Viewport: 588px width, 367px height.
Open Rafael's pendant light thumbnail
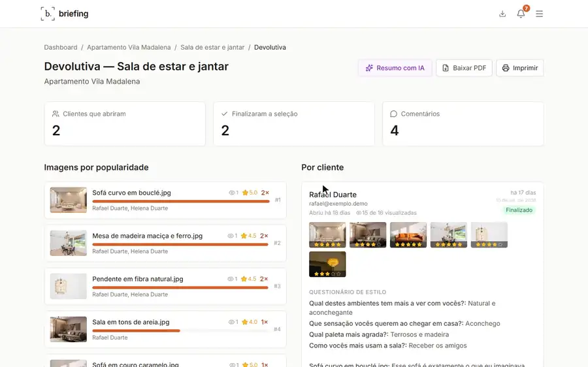click(x=489, y=234)
